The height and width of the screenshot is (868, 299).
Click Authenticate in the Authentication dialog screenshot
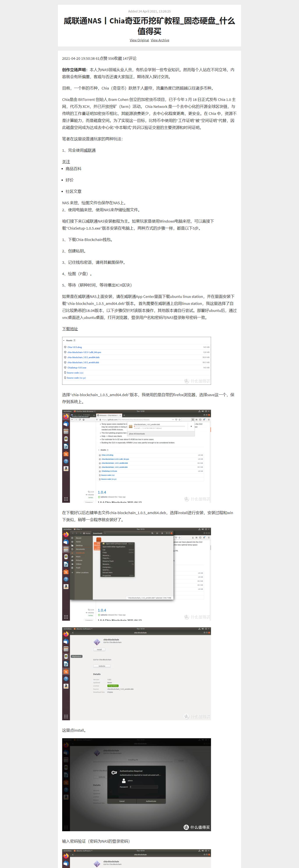[x=151, y=801]
